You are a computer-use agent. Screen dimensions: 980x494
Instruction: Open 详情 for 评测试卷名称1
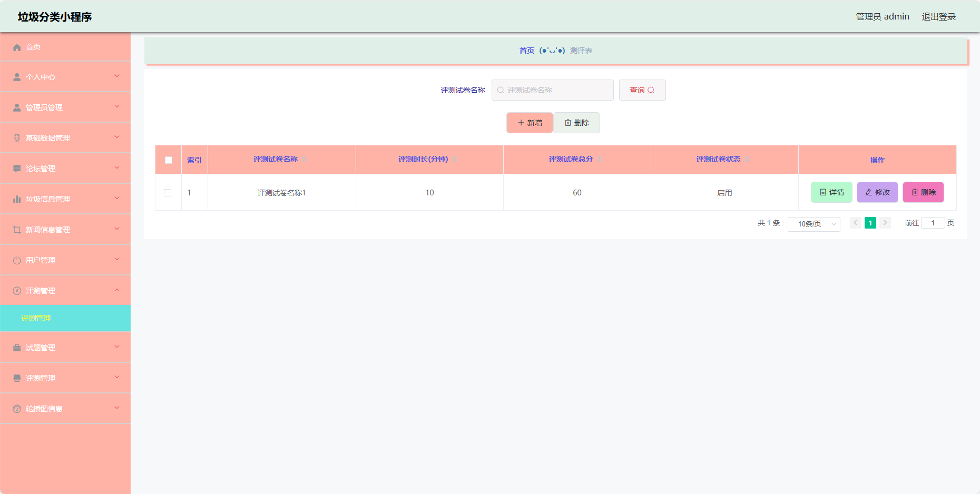click(x=831, y=192)
